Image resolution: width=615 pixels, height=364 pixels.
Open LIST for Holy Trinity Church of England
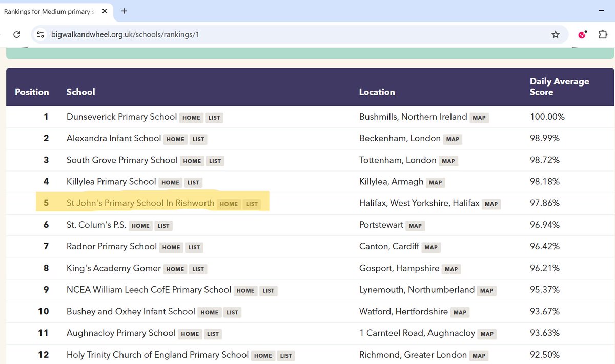pyautogui.click(x=286, y=355)
